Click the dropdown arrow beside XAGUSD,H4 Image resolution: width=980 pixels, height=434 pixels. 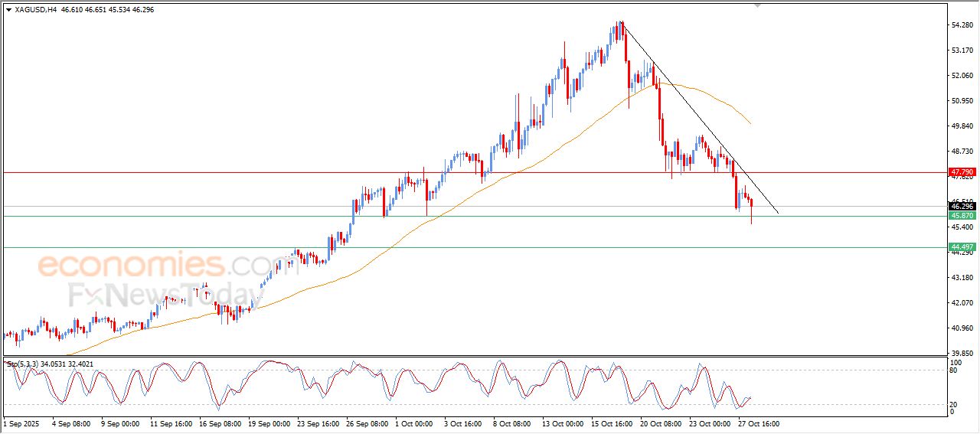(x=8, y=10)
